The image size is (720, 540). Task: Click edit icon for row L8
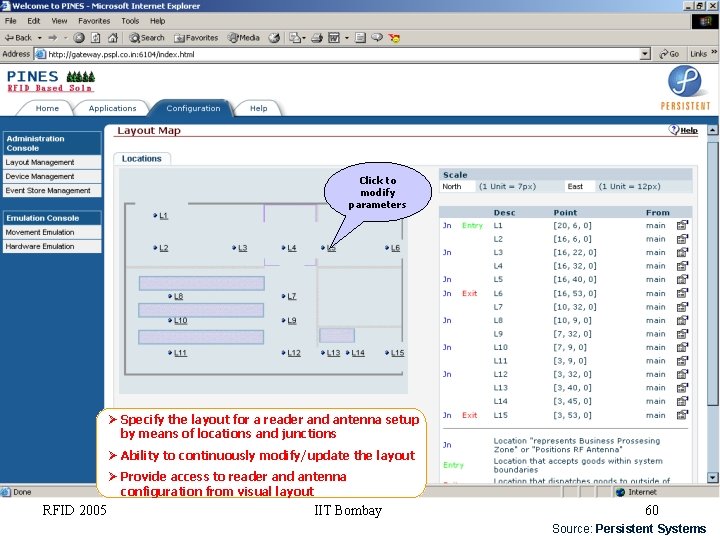coord(682,320)
